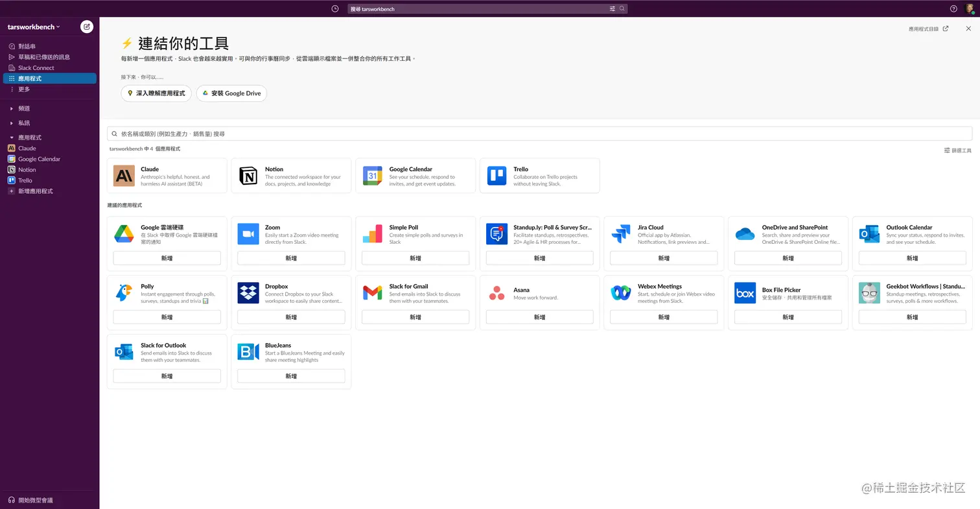
Task: Open user profile avatar
Action: [970, 8]
